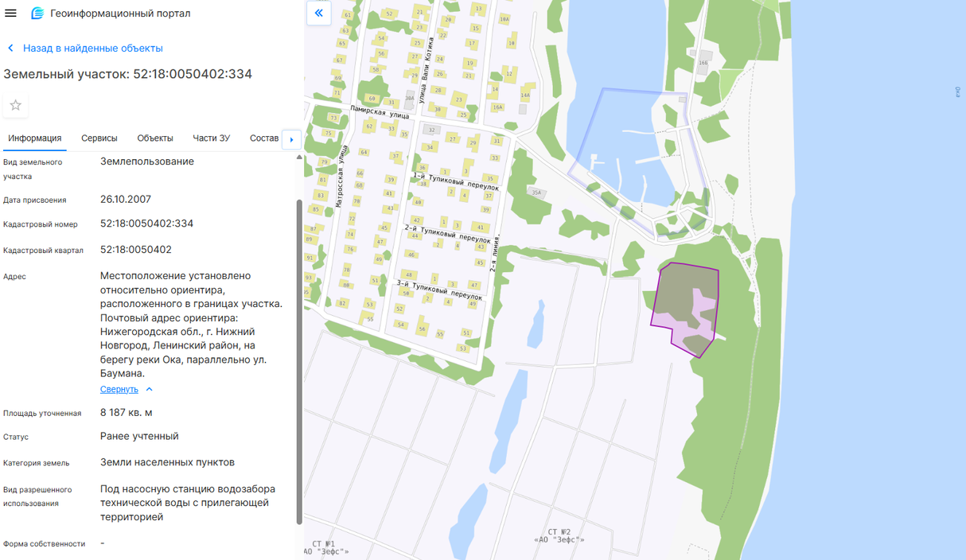Click the heading Земельный участок: 52:18:0050402:334
The image size is (966, 560).
tap(128, 74)
